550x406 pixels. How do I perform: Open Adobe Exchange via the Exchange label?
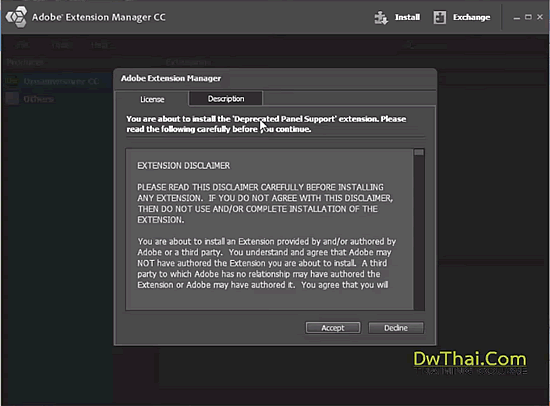(471, 17)
